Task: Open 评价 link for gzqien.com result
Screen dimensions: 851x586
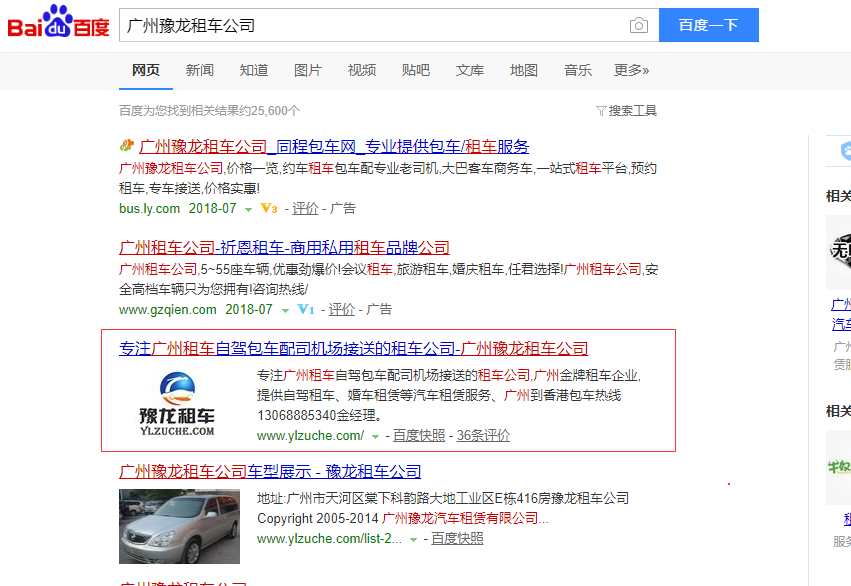Action: (341, 309)
